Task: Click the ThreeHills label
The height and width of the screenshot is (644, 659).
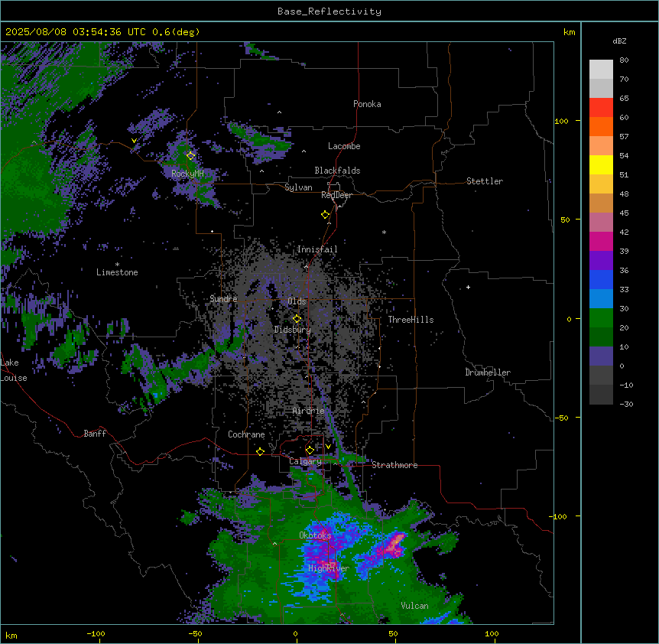Action: click(411, 320)
